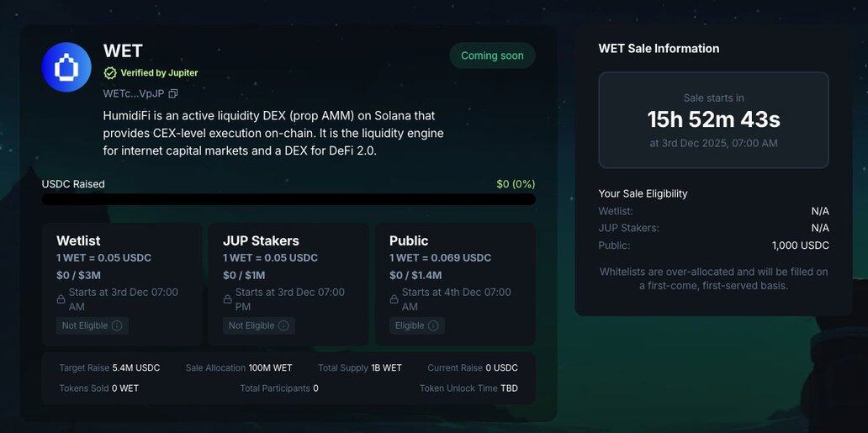This screenshot has height=433, width=868.
Task: Select the Public sale tier card
Action: tap(455, 283)
